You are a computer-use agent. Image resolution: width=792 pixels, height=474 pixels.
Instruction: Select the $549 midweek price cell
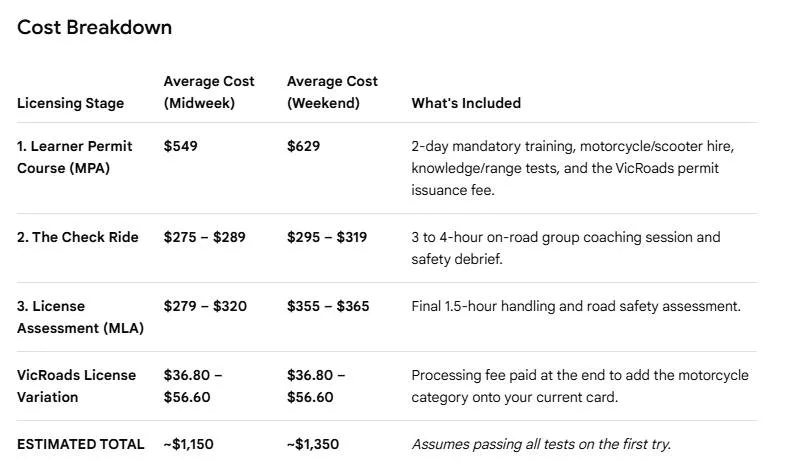click(x=181, y=147)
